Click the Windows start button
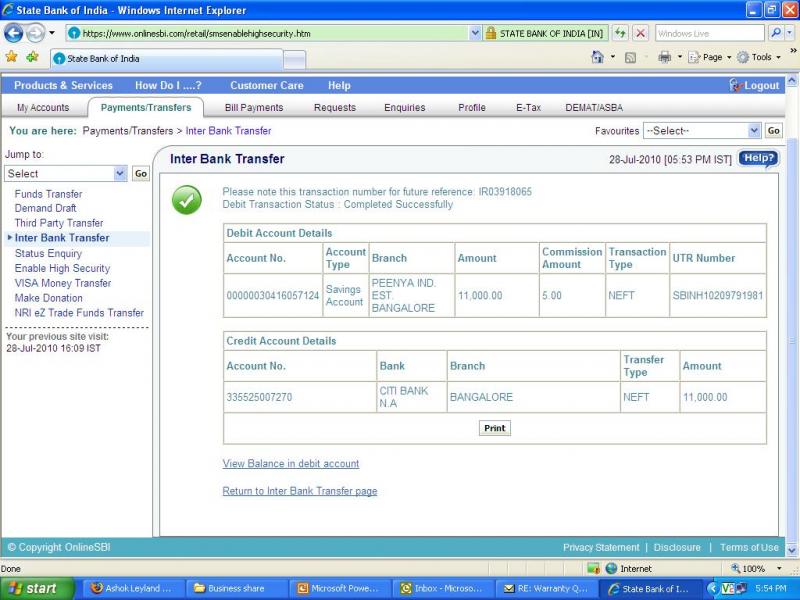The width and height of the screenshot is (800, 600). (x=37, y=588)
